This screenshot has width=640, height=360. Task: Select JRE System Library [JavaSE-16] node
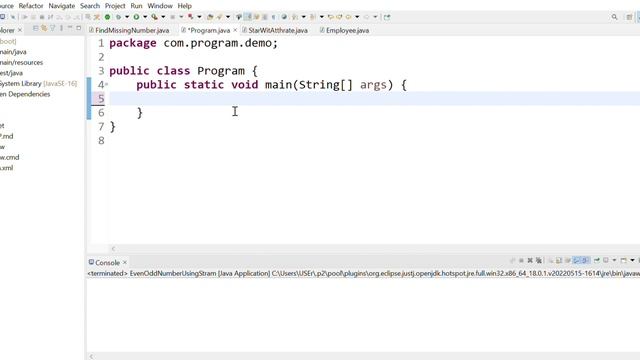coord(38,83)
